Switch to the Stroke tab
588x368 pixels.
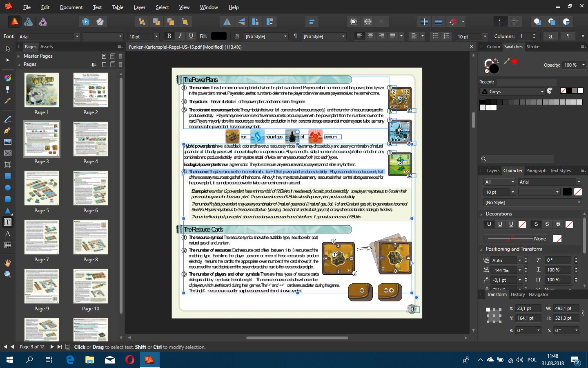coord(533,47)
